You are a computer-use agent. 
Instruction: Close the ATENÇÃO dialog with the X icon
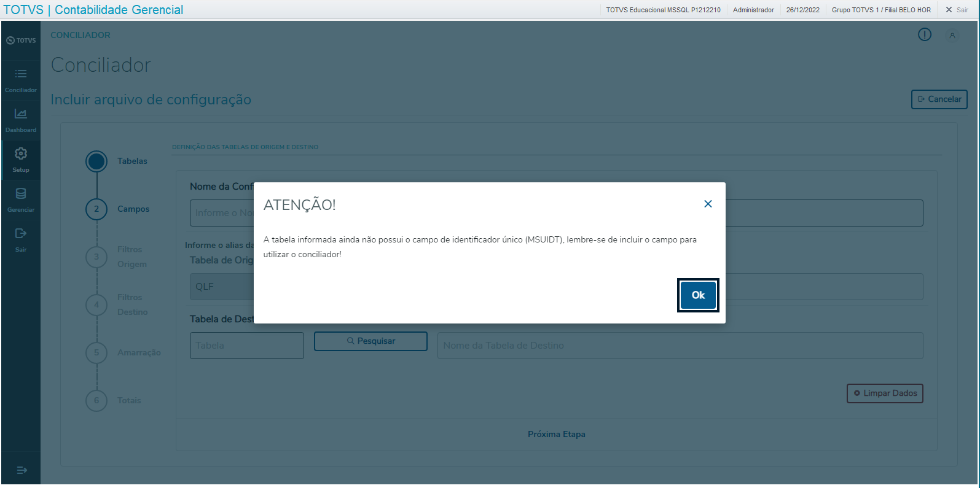click(x=708, y=204)
